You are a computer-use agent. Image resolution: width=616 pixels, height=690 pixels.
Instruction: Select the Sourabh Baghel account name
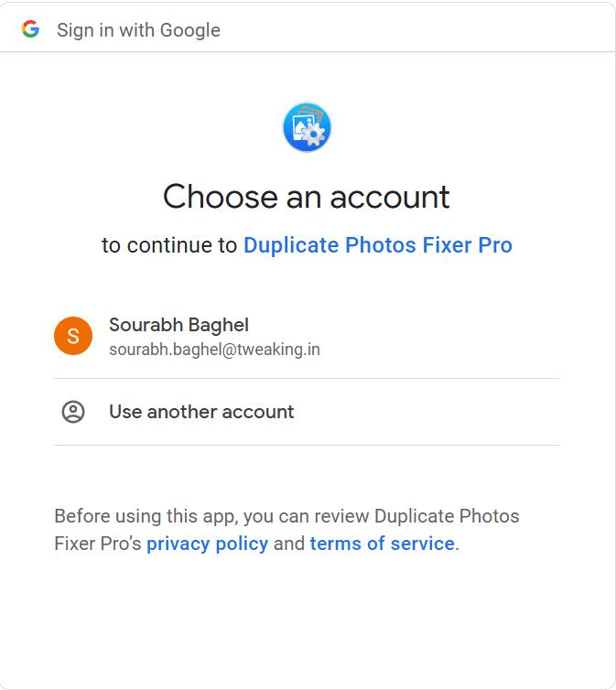coord(178,325)
